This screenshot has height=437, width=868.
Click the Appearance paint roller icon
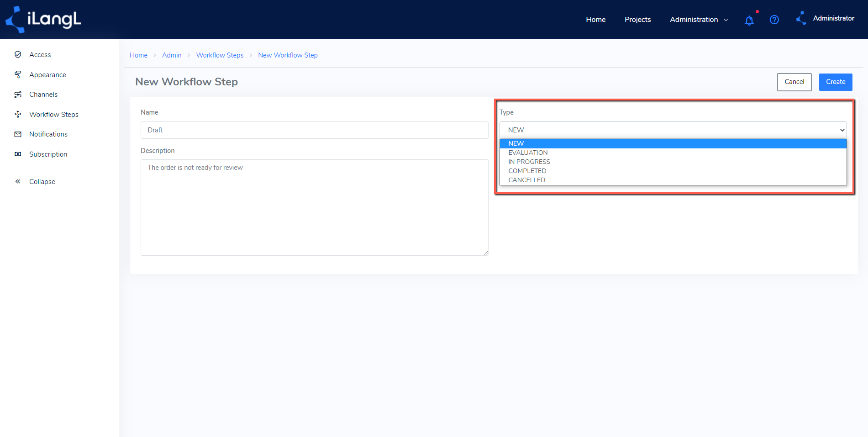tap(18, 74)
